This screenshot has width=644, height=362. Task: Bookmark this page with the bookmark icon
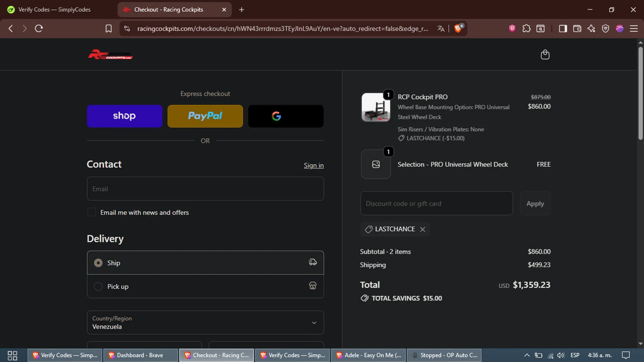pyautogui.click(x=109, y=28)
